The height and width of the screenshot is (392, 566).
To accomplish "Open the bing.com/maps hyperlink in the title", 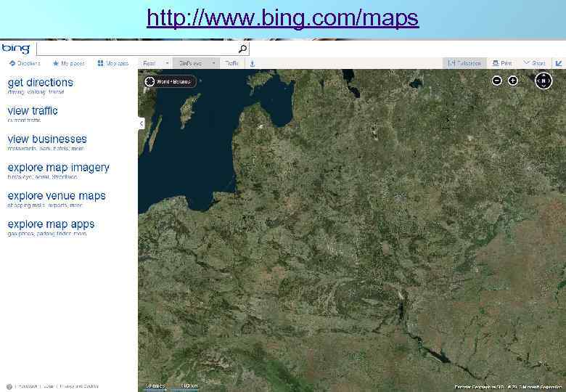I will pos(282,18).
